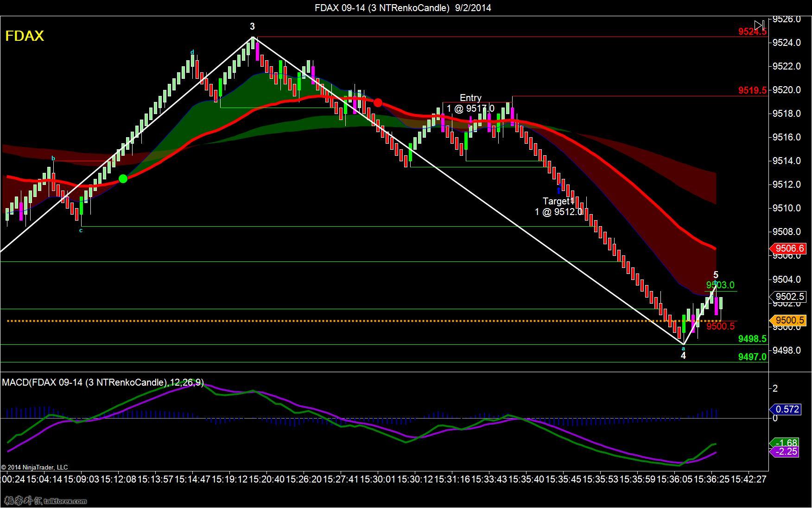Click the small cyan 'c' wave label
Viewport: 812px width, 508px height.
pos(81,230)
